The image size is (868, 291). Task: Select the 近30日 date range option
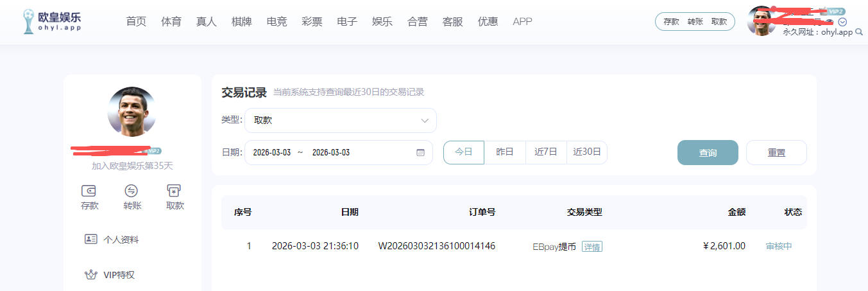point(587,152)
